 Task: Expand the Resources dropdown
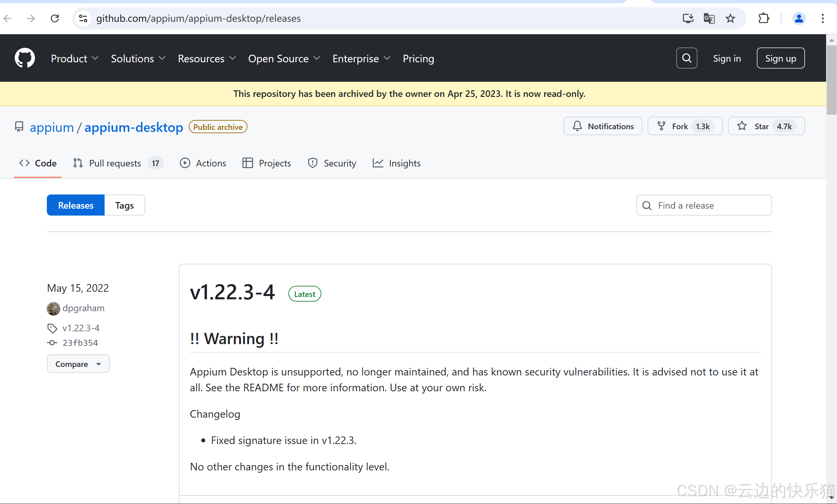(207, 58)
